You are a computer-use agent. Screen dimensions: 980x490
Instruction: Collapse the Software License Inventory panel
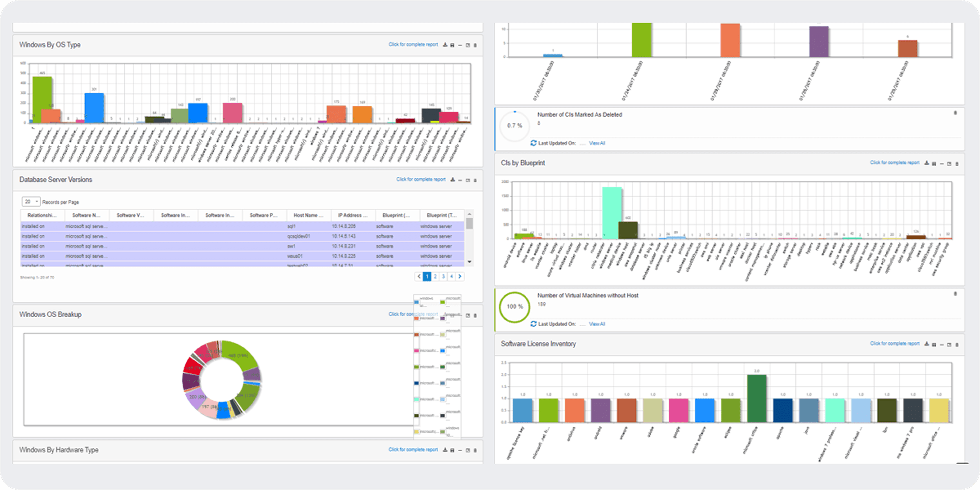[x=942, y=344]
